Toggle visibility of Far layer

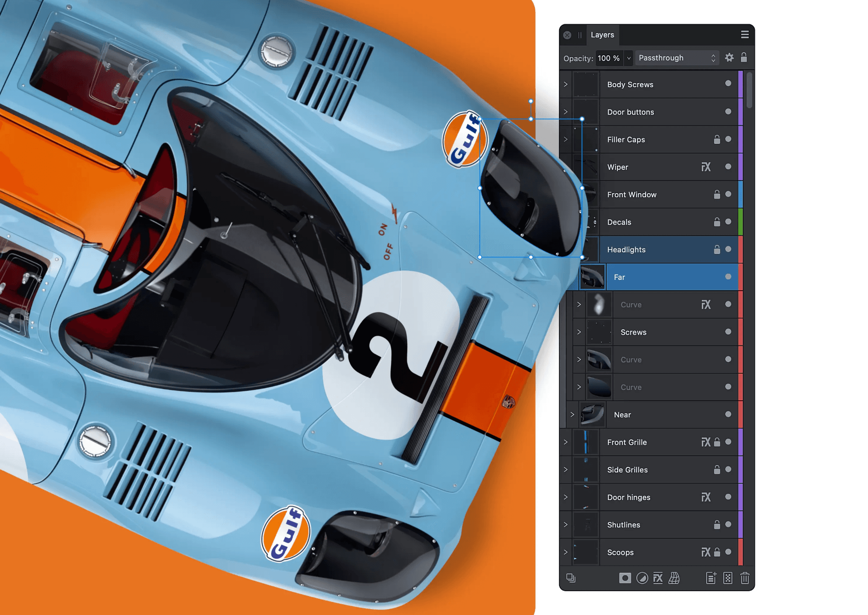[x=728, y=277]
